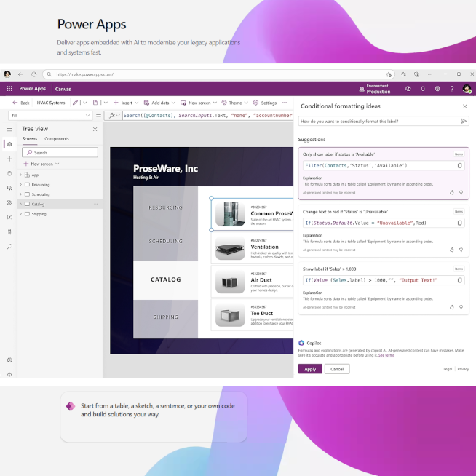Close the Tree view panel

(95, 129)
